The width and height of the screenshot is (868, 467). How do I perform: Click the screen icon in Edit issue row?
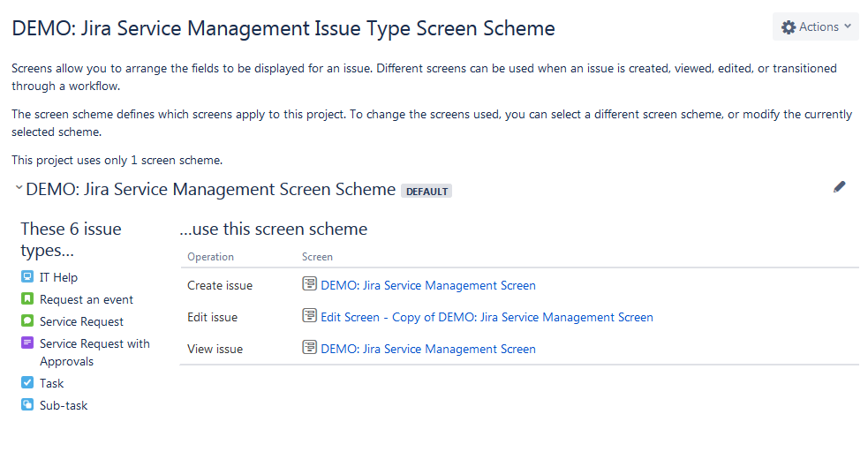[309, 315]
